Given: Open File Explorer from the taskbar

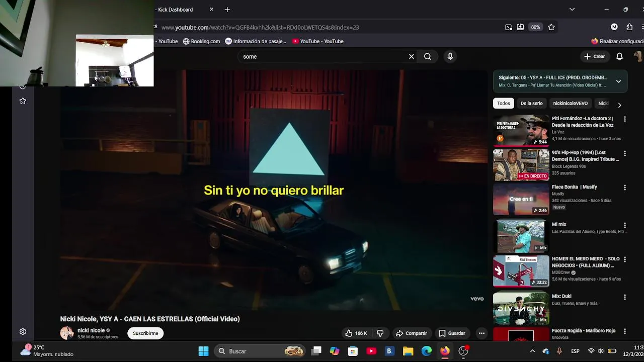Looking at the screenshot, I should (x=408, y=351).
